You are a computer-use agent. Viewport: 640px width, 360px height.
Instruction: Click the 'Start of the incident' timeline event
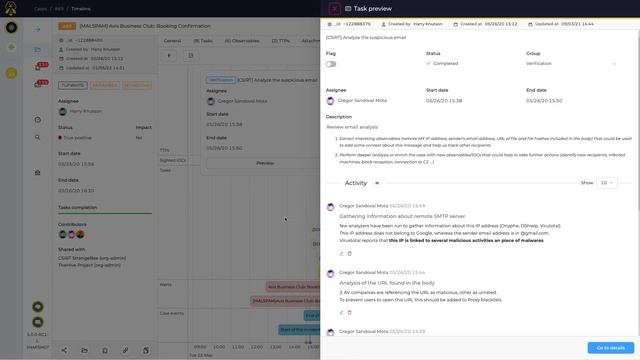[x=299, y=330]
